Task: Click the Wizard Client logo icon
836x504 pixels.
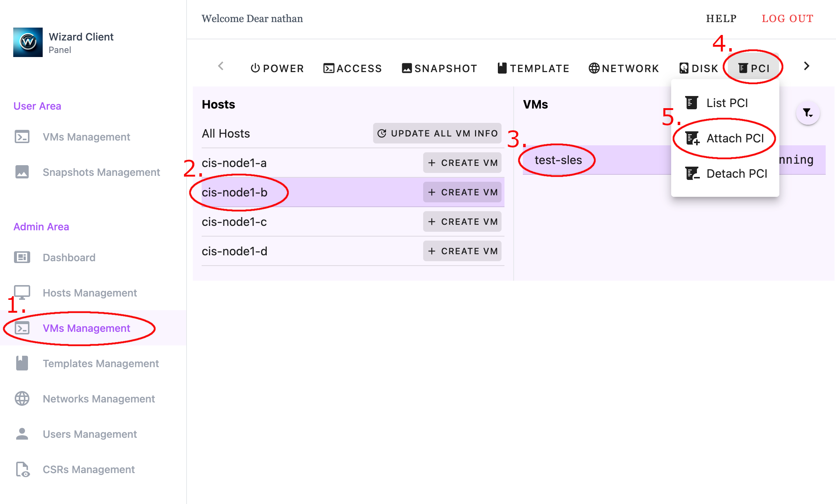Action: click(28, 42)
